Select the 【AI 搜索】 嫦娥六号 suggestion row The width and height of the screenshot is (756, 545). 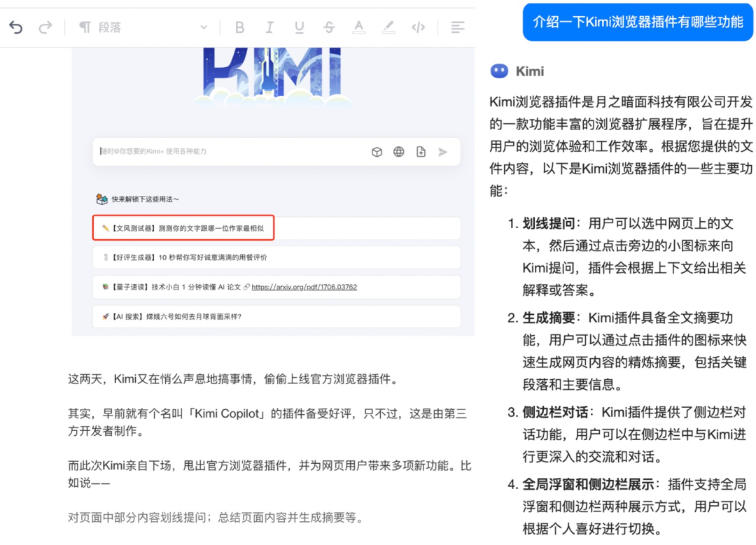(x=276, y=317)
